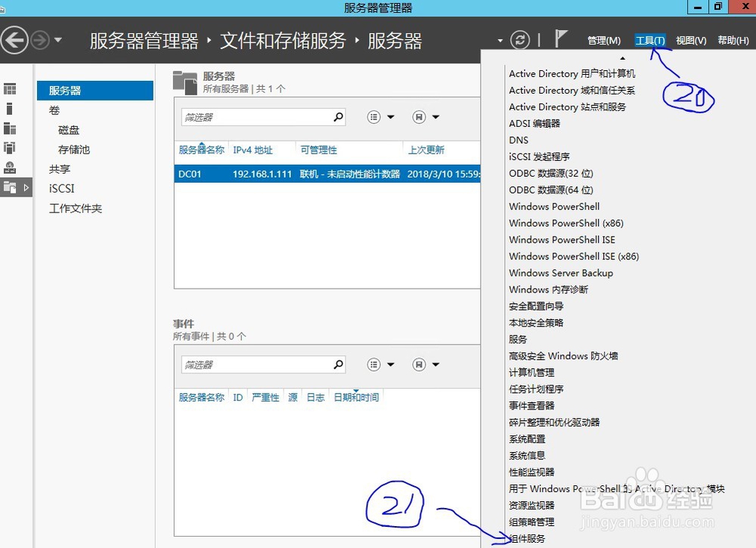
Task: Select the Dashboard icon in the far-left strip
Action: [x=11, y=88]
